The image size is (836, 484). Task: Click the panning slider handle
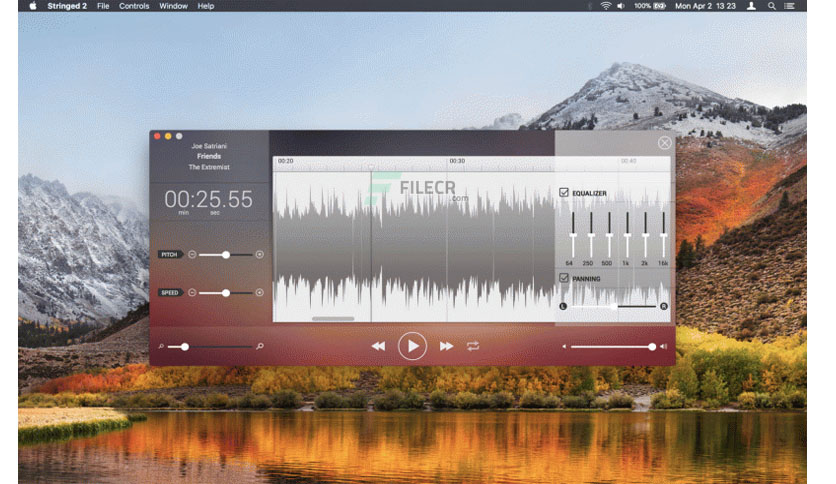pos(614,306)
